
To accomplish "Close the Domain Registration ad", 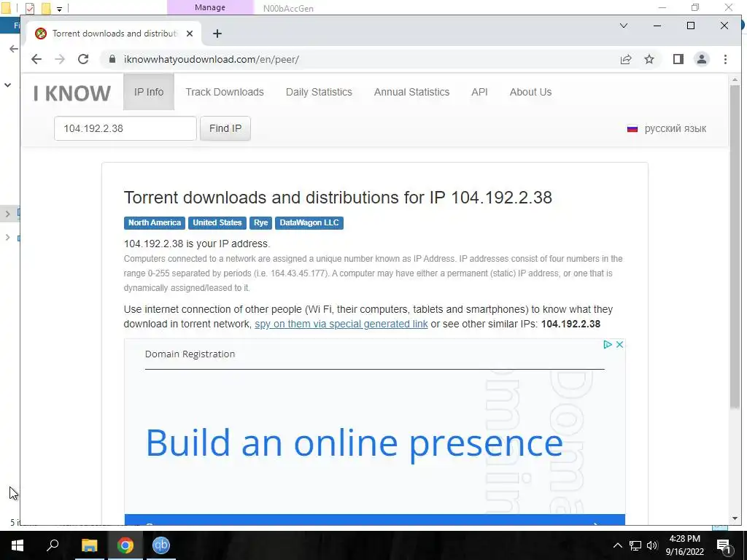I will point(619,344).
